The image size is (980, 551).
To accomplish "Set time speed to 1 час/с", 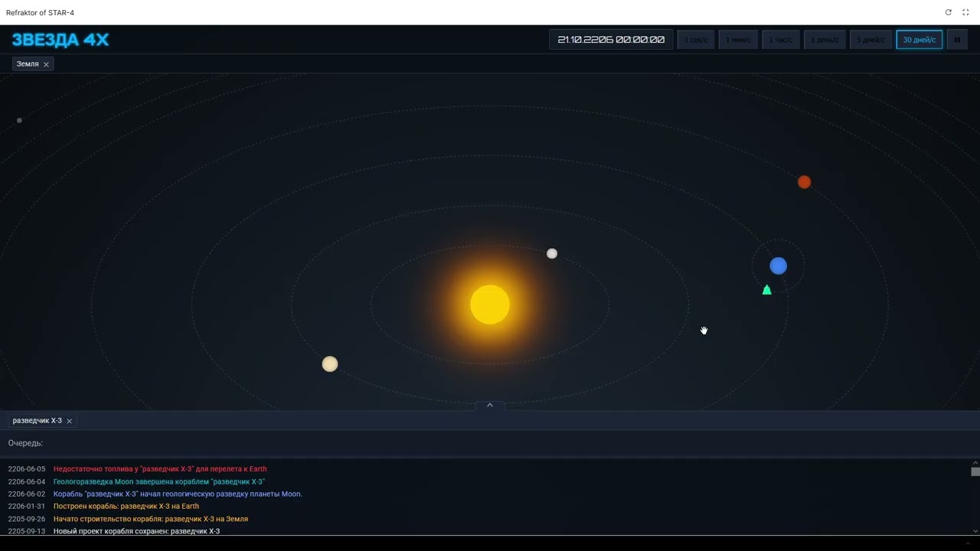I will 781,40.
